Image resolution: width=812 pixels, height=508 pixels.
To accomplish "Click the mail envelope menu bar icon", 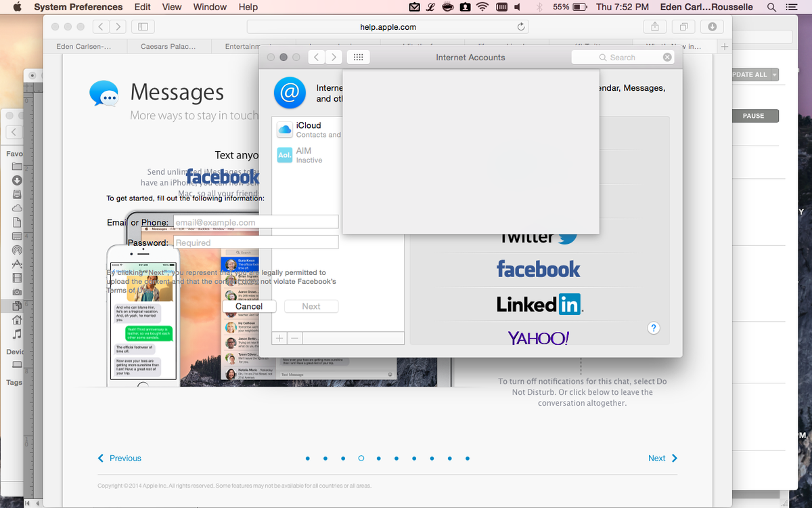I will point(415,7).
